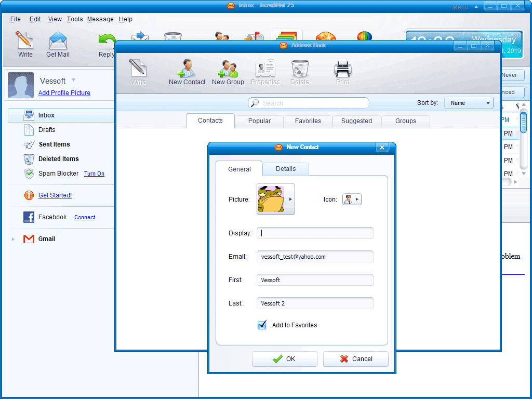This screenshot has height=399, width=532.
Task: Open the Sent Items folder
Action: 54,144
